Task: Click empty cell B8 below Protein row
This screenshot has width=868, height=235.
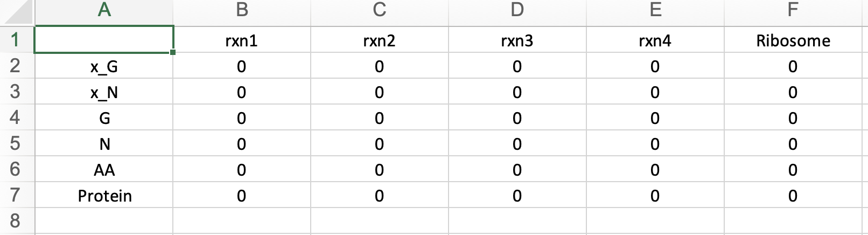Action: (x=241, y=220)
